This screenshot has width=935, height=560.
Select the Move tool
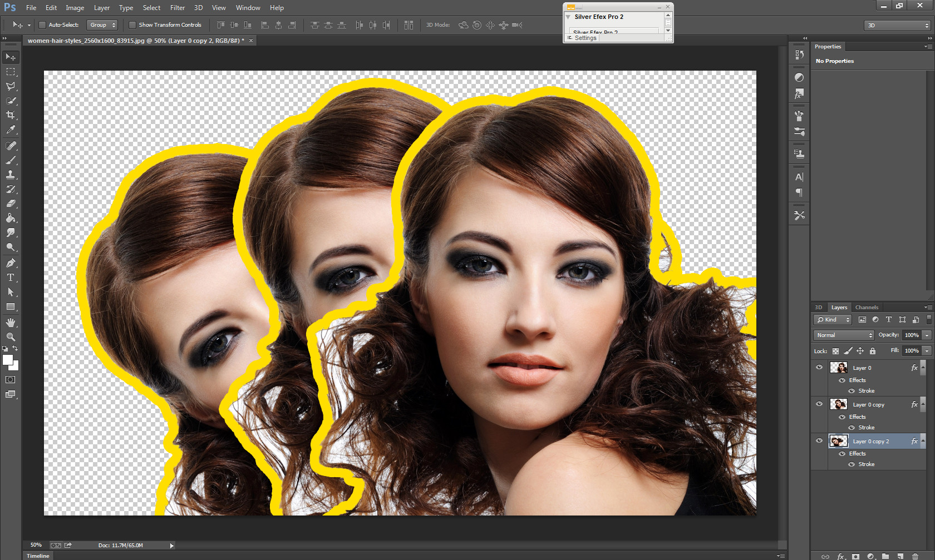tap(11, 57)
